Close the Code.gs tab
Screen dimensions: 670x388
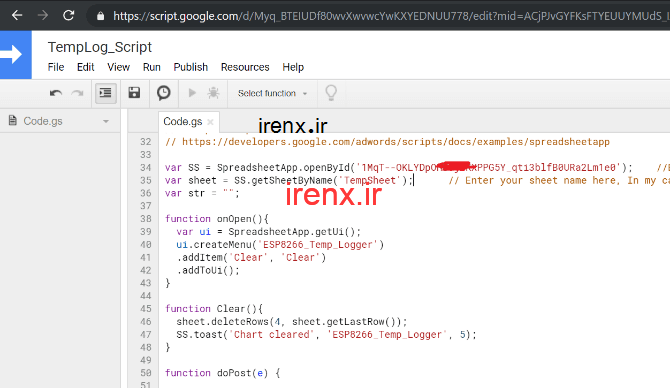pyautogui.click(x=210, y=122)
